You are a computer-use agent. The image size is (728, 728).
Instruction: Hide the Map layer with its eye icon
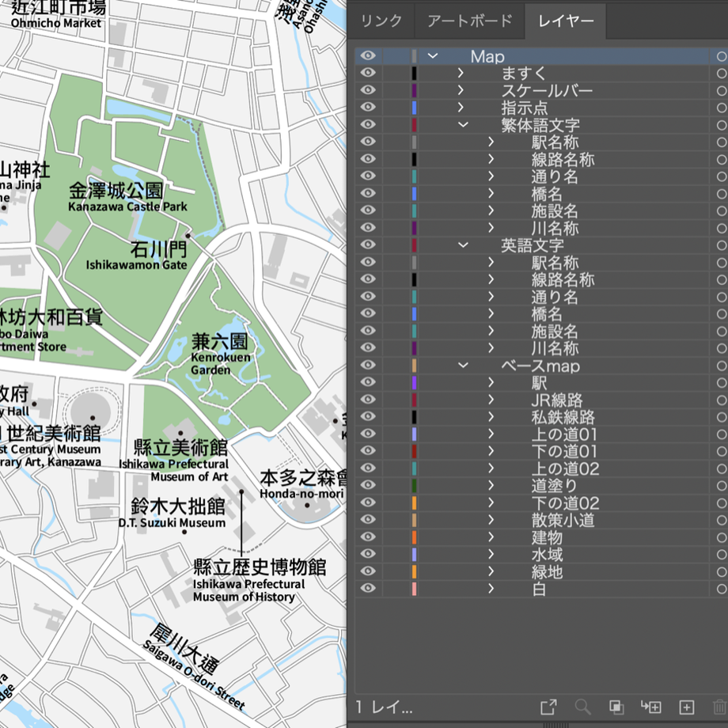click(368, 55)
